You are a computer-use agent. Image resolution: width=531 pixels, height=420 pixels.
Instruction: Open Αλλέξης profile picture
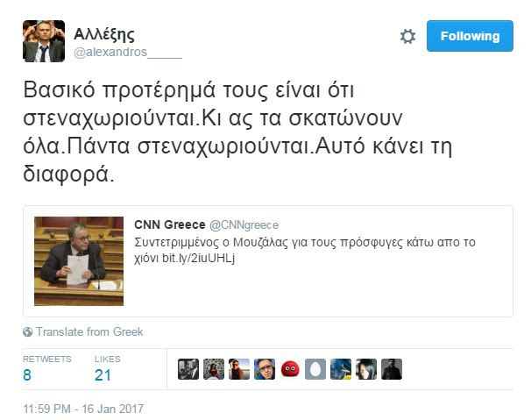(x=44, y=41)
